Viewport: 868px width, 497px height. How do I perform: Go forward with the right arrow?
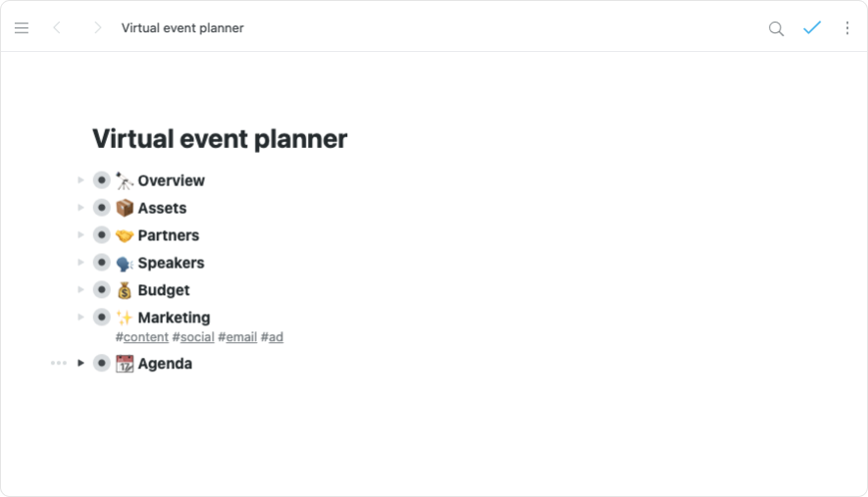click(97, 28)
